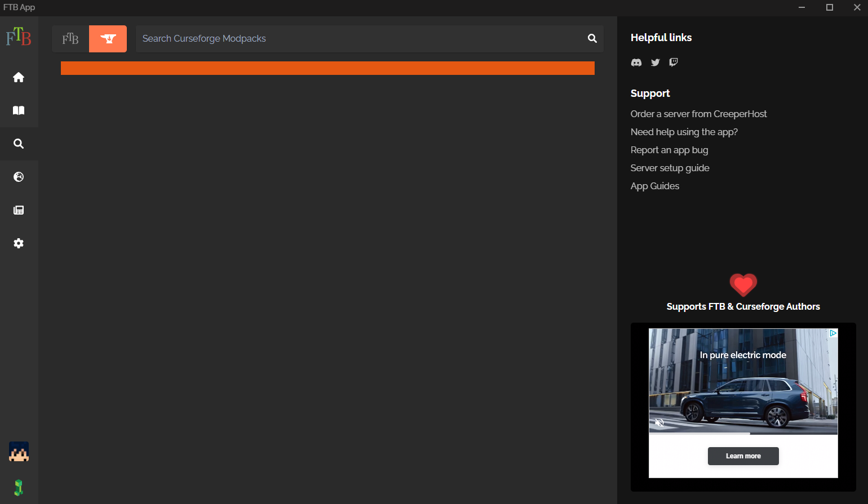868x504 pixels.
Task: Open the News icon in the sidebar
Action: tap(19, 210)
